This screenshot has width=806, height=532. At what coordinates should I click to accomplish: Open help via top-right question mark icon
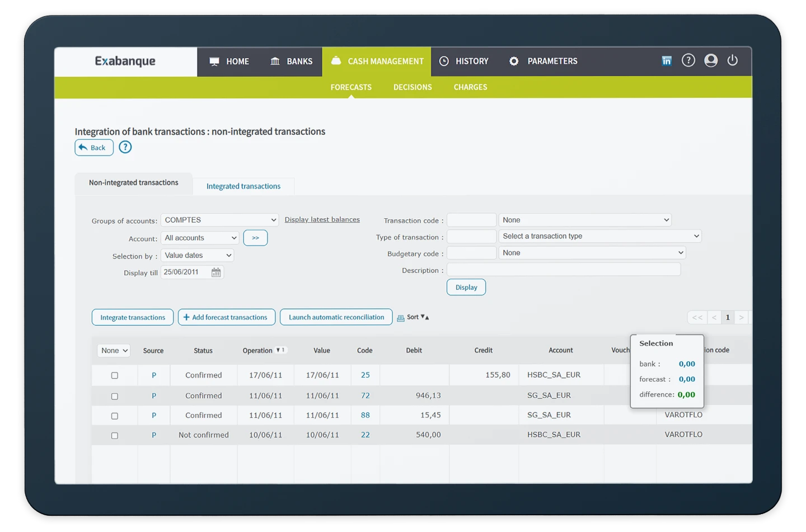point(688,60)
